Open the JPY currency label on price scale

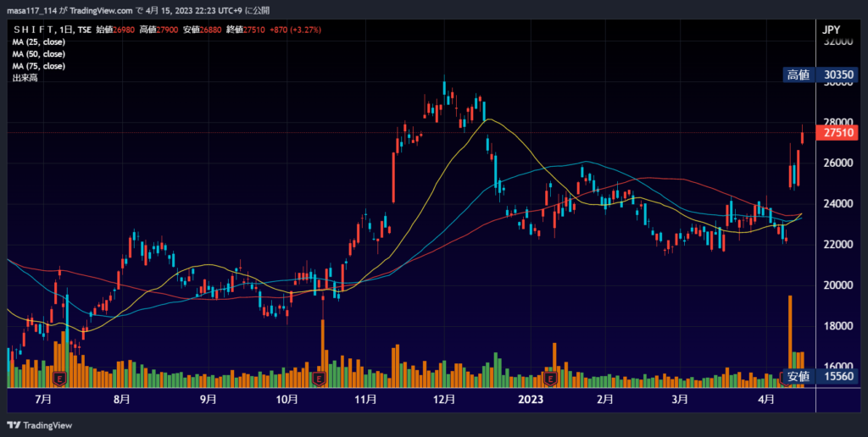(x=831, y=30)
